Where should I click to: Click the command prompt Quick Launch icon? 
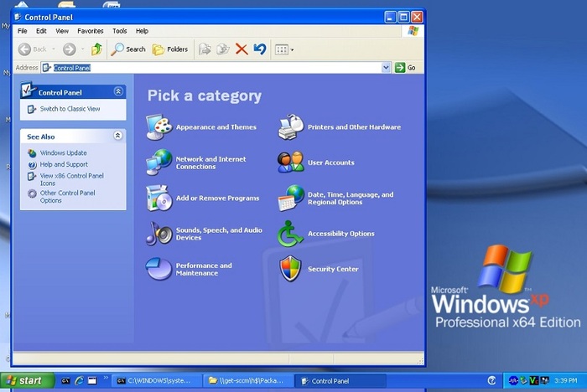click(x=65, y=381)
